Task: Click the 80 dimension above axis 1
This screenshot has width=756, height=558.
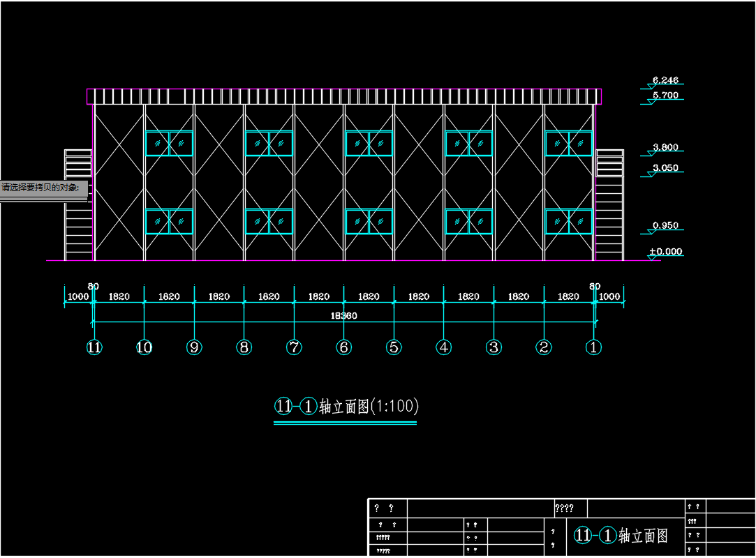Action: click(x=595, y=286)
